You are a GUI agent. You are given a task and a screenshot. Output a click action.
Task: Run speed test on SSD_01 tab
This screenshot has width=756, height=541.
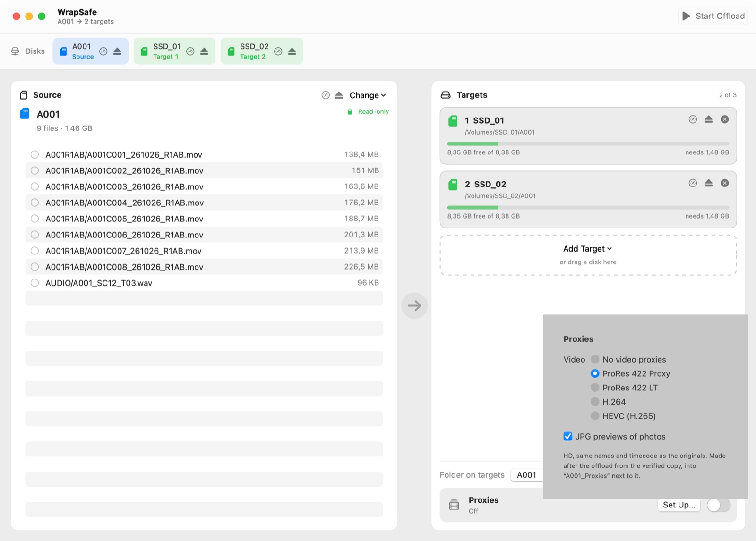point(190,51)
